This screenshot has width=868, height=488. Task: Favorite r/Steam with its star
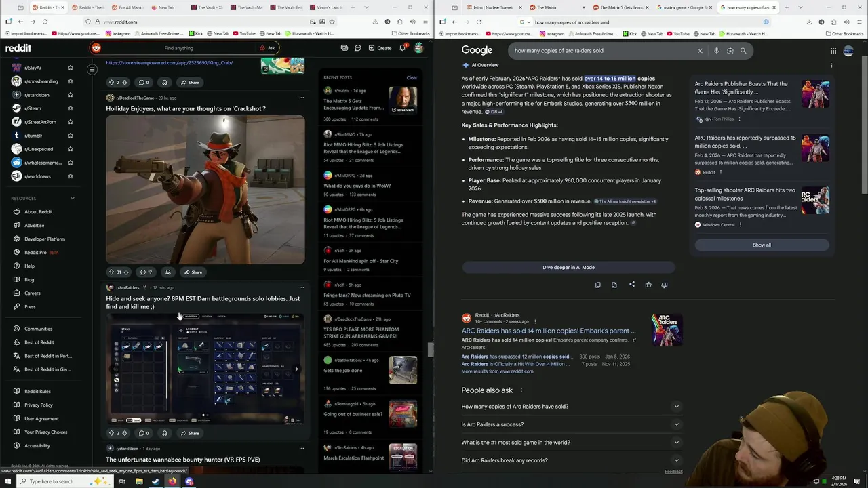point(70,108)
